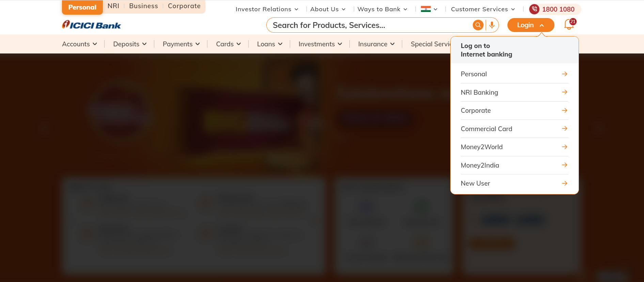Select the Personal segment tab
This screenshot has height=282, width=644.
point(82,7)
